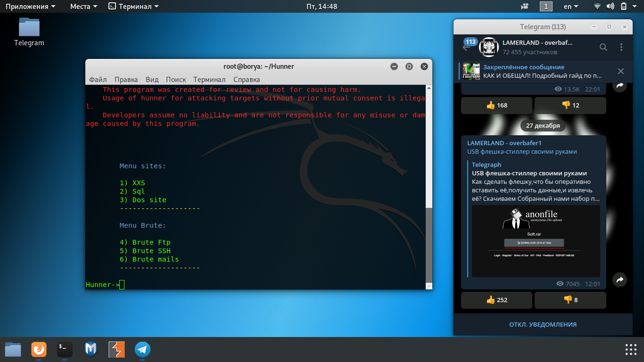
Task: Go back in Telegram chat list
Action: tap(466, 47)
